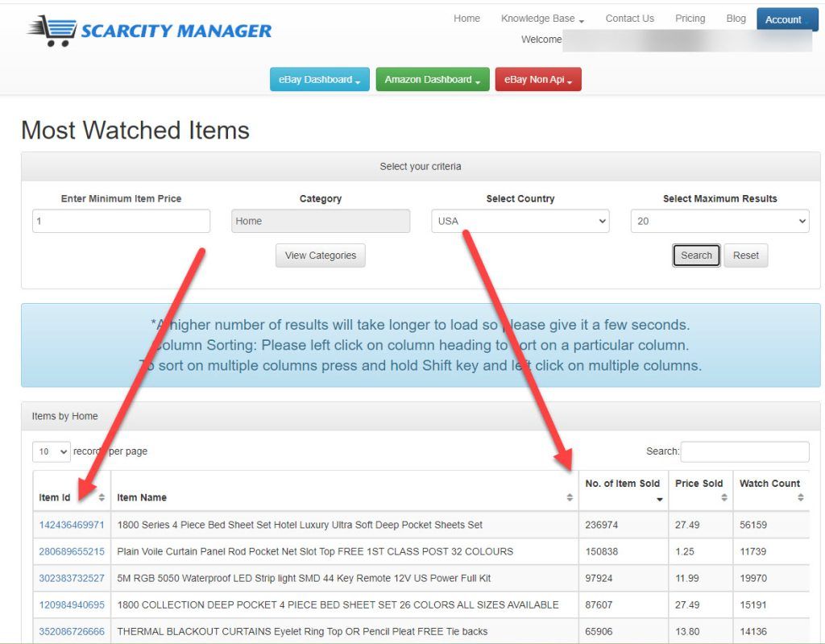
Task: Open the eBay Dashboard dropdown
Action: (x=319, y=80)
